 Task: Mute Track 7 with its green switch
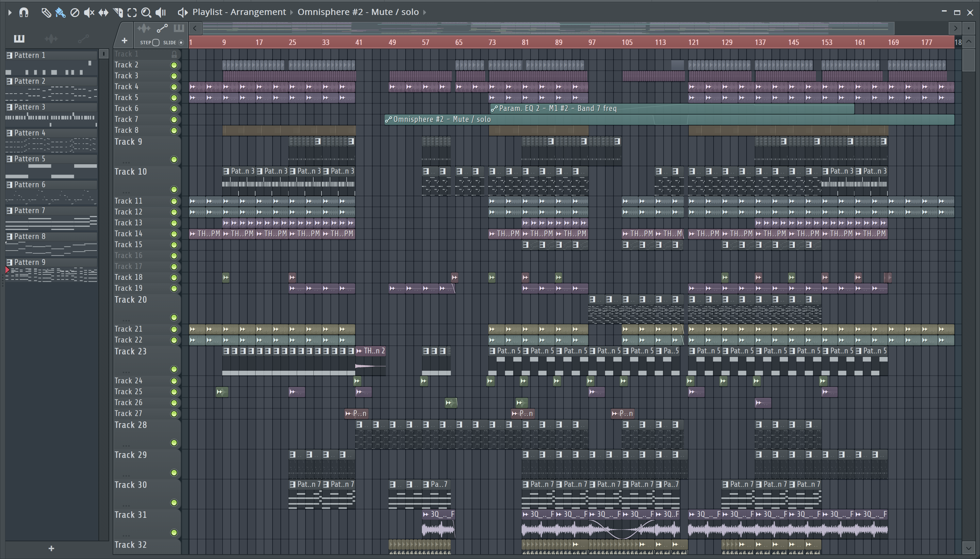pos(174,120)
